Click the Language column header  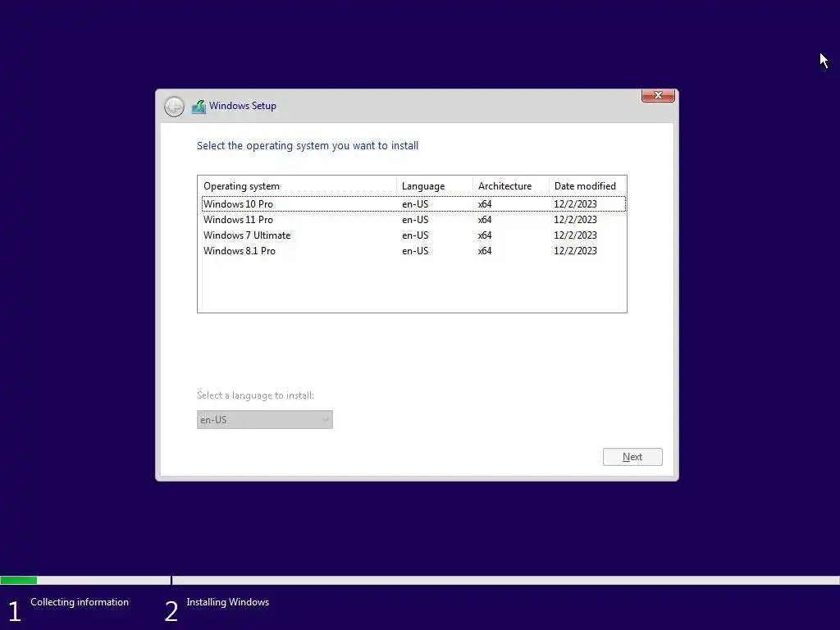(x=435, y=186)
